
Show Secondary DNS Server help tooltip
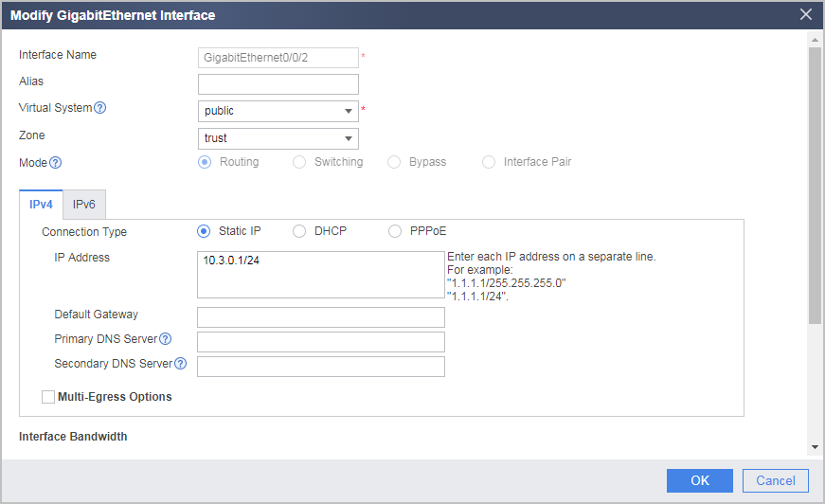[x=181, y=364]
